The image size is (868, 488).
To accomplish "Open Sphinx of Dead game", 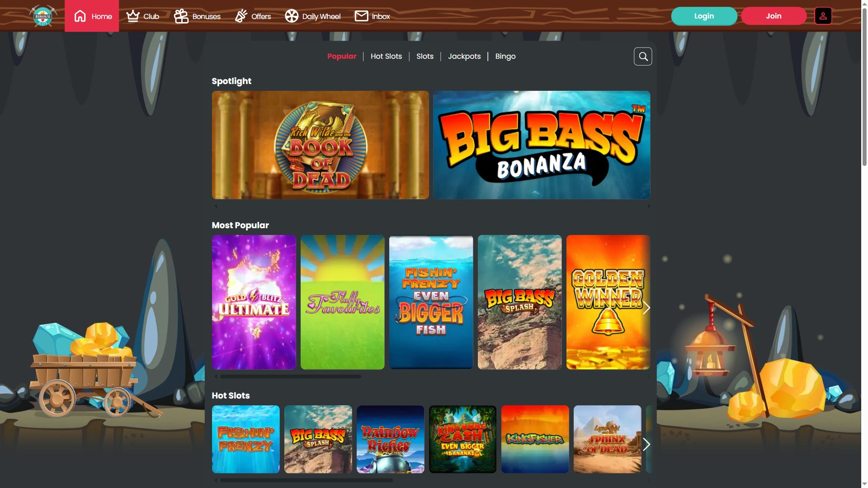I will pyautogui.click(x=607, y=439).
